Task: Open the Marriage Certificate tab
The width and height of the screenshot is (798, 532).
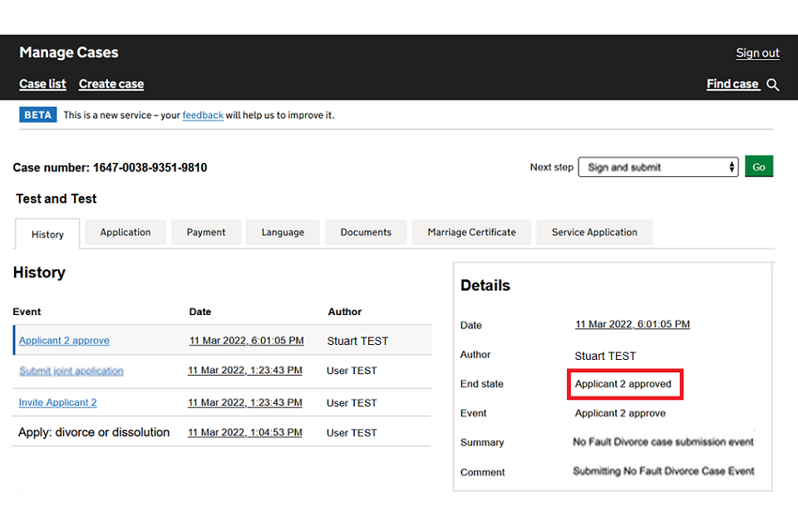Action: [x=471, y=233]
